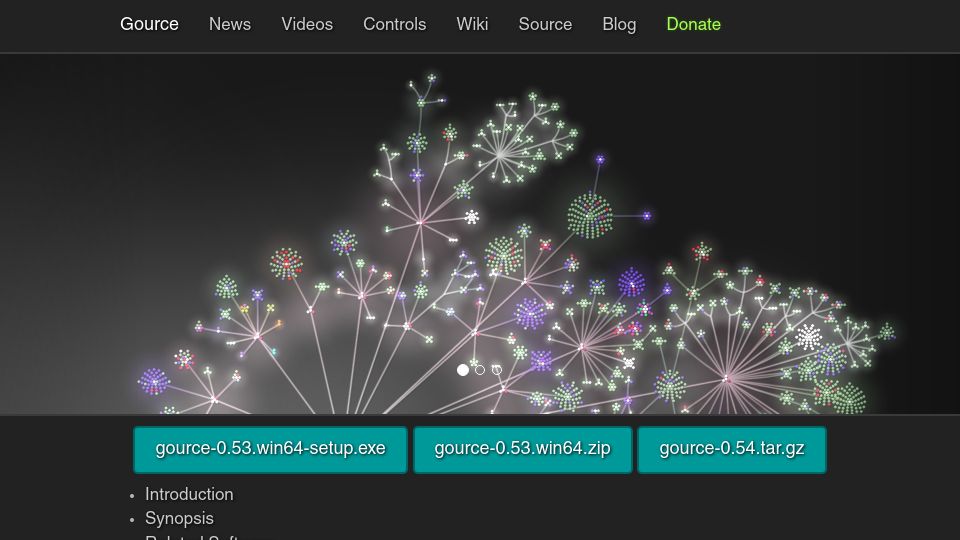Viewport: 960px width, 540px height.
Task: Jump to the Introduction section
Action: [x=189, y=494]
